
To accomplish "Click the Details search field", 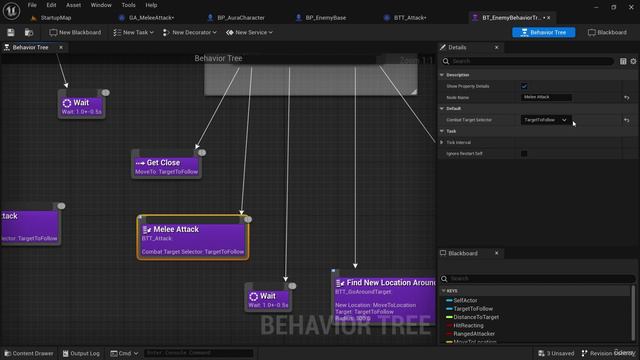I will point(527,61).
